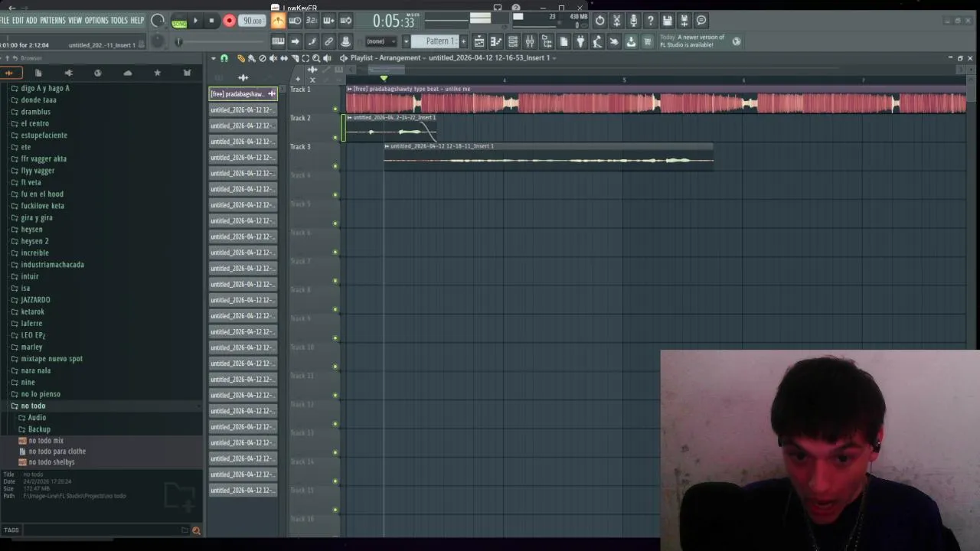Select the Delete tool in Playlist toolbar
980x551 pixels.
tap(262, 58)
